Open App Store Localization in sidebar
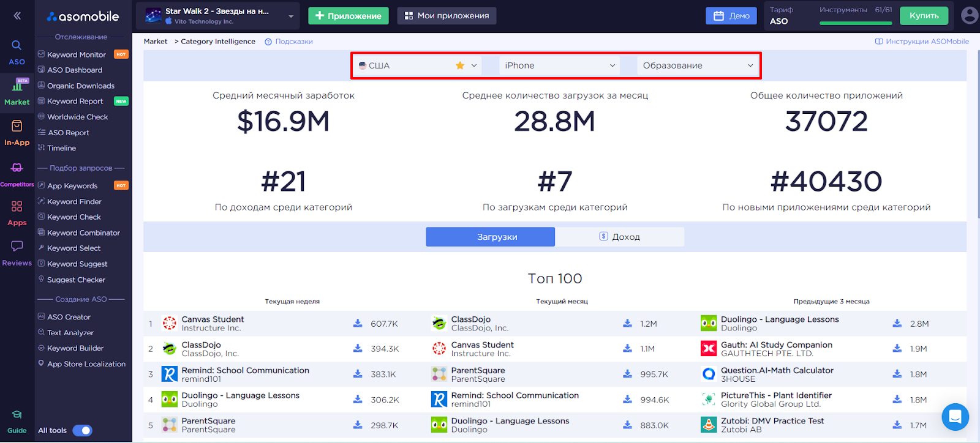This screenshot has height=443, width=980. pyautogui.click(x=86, y=364)
